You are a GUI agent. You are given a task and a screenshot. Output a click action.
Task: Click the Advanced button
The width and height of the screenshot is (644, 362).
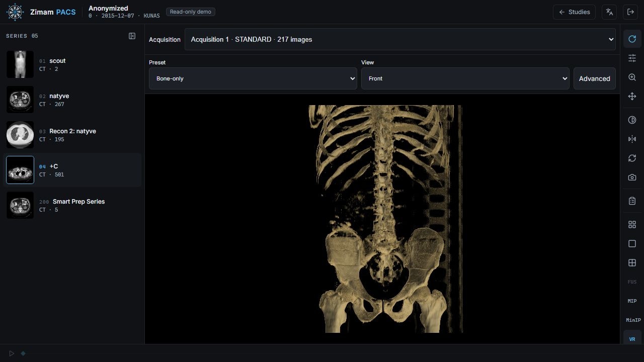coord(594,78)
